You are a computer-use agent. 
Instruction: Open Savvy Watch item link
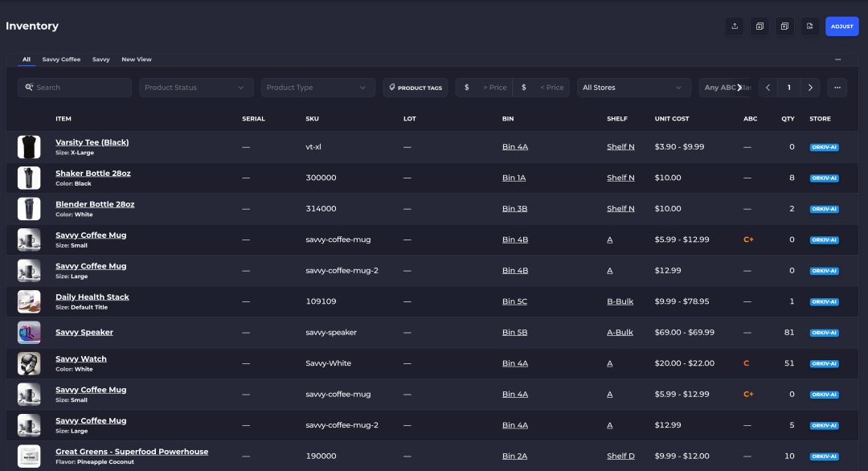click(x=81, y=358)
